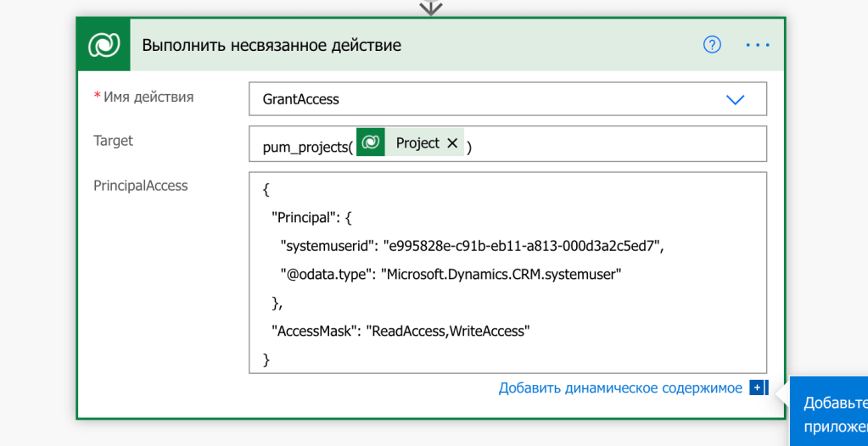868x446 pixels.
Task: Click the systemuserid GUID value in JSON
Action: pos(522,246)
